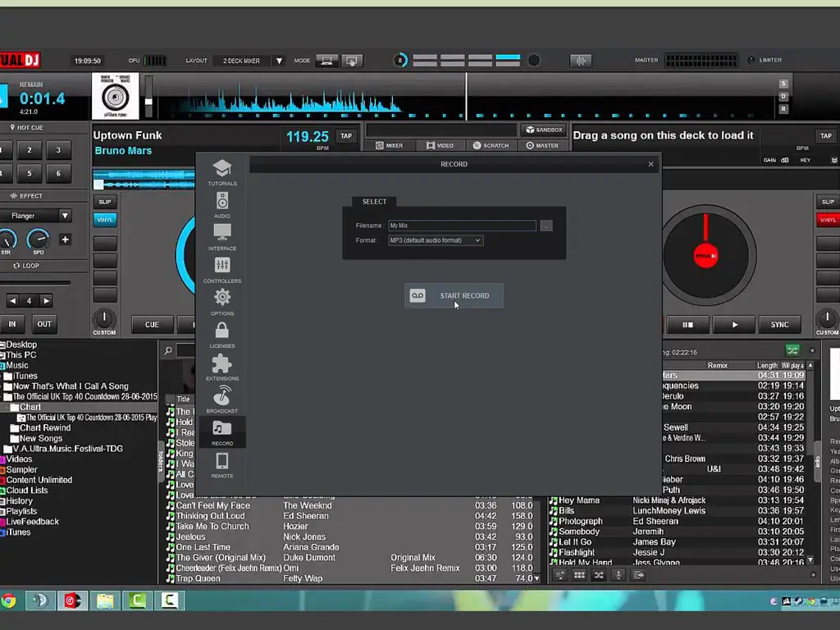The image size is (840, 630).
Task: Open the Audio settings section
Action: point(221,205)
